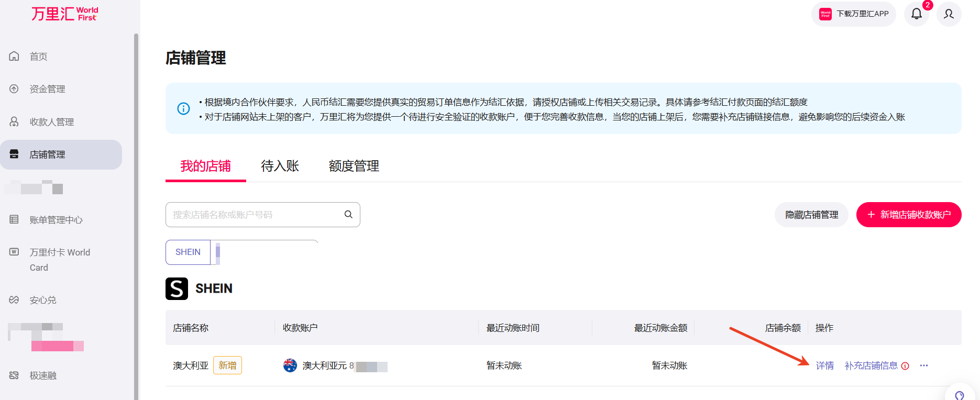980x400 pixels.
Task: Click 隐藏店铺管理 button
Action: pos(811,215)
